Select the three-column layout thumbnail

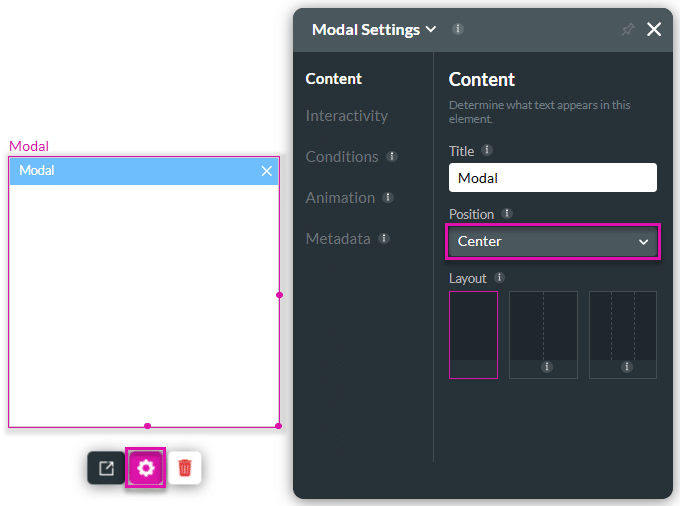622,335
